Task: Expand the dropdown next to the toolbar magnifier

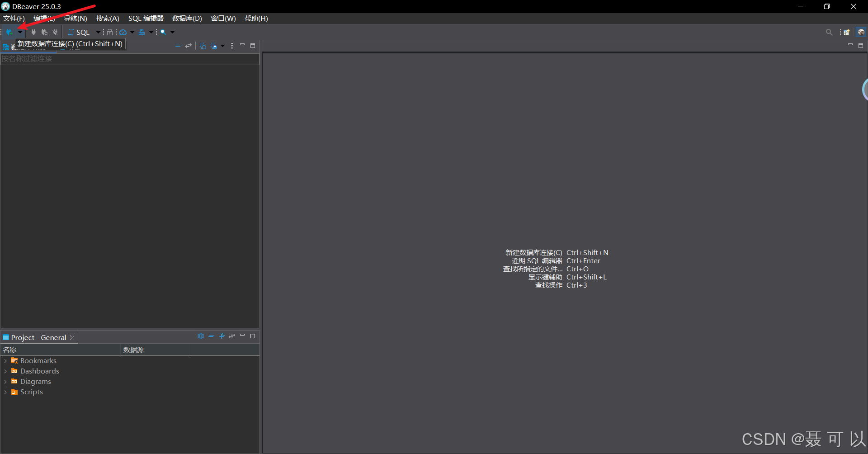Action: [x=172, y=32]
